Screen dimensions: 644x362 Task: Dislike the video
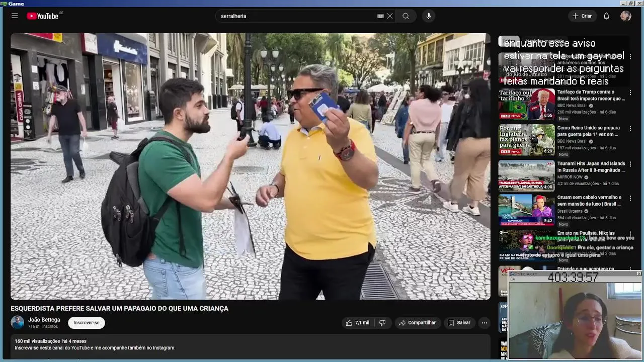(382, 323)
